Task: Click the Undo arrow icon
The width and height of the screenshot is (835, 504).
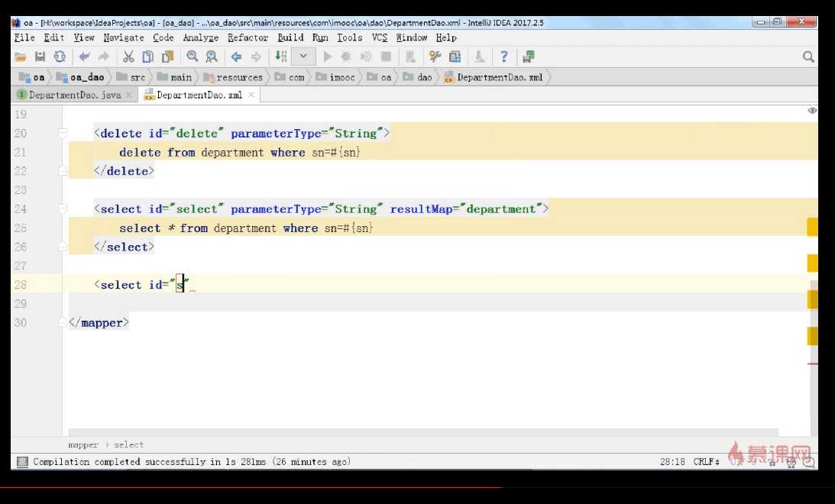Action: click(84, 57)
